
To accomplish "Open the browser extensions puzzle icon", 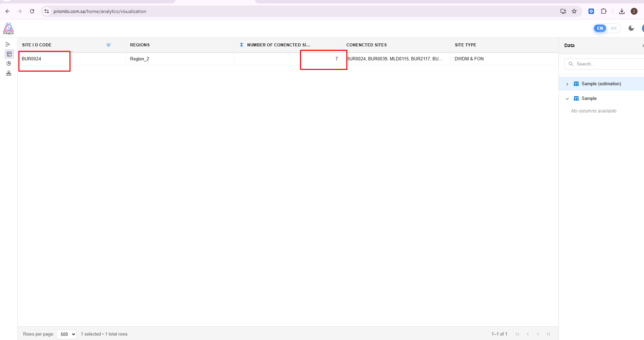I will point(603,11).
